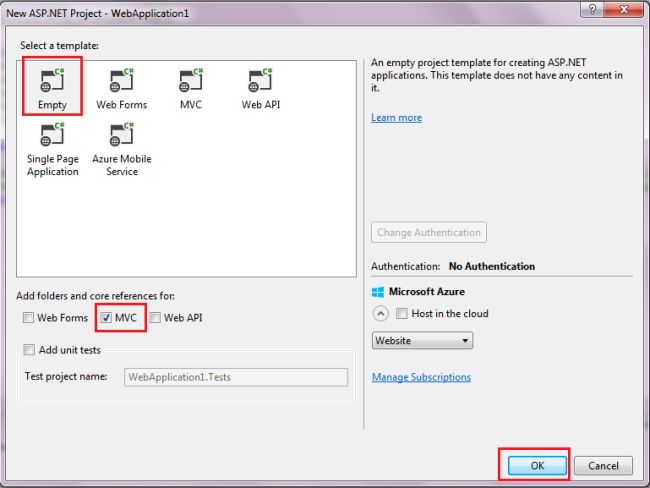Pick the Single Page Application template
The height and width of the screenshot is (488, 650).
(x=53, y=149)
